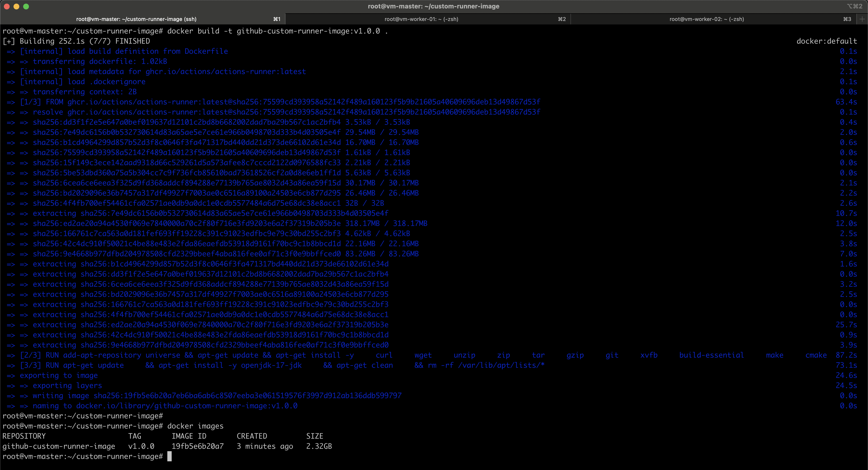Switch to the vm-worker-02 tab

click(706, 19)
